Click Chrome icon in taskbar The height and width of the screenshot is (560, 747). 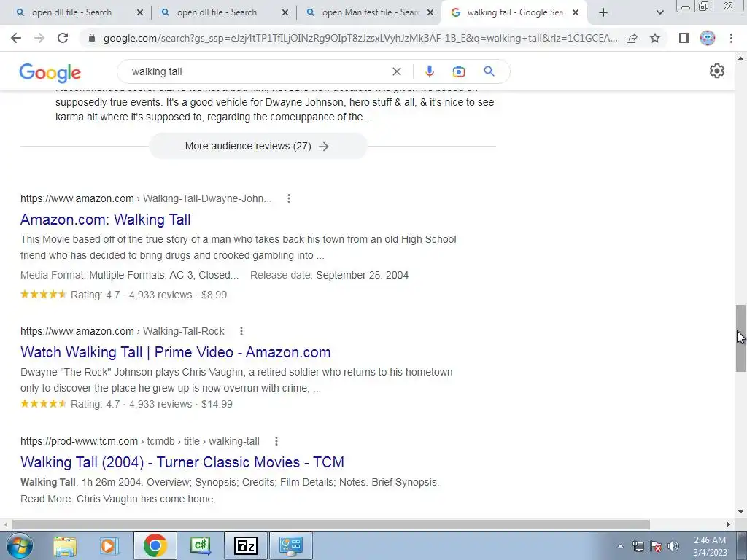pyautogui.click(x=155, y=545)
